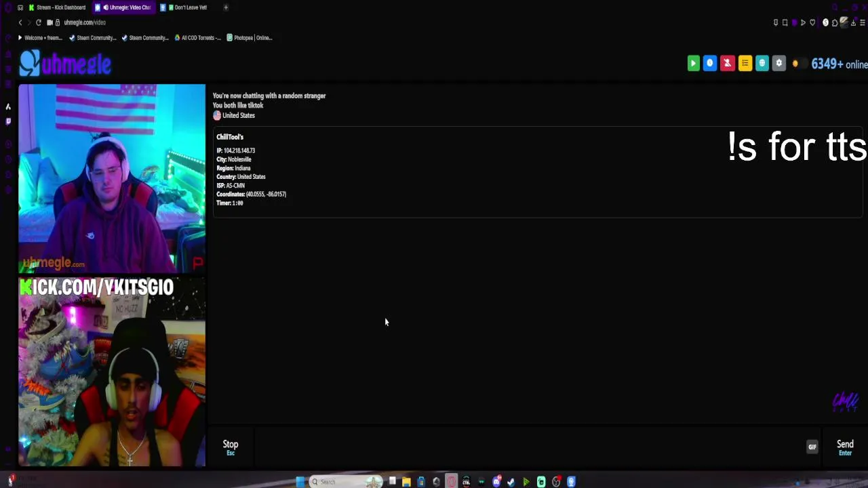Open the Photopea Online bookmark
868x488 pixels.
coord(250,38)
